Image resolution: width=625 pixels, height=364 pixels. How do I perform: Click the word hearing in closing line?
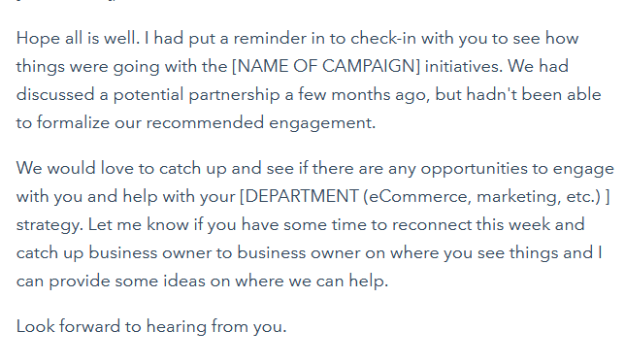[177, 327]
